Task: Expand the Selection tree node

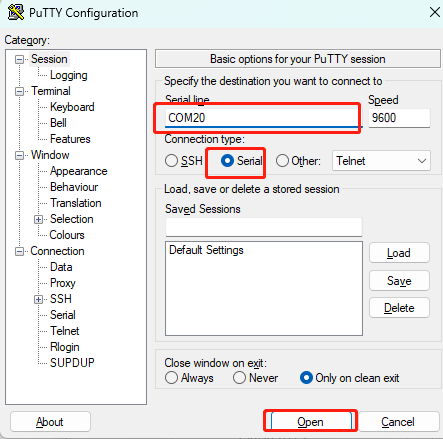Action: pos(38,219)
